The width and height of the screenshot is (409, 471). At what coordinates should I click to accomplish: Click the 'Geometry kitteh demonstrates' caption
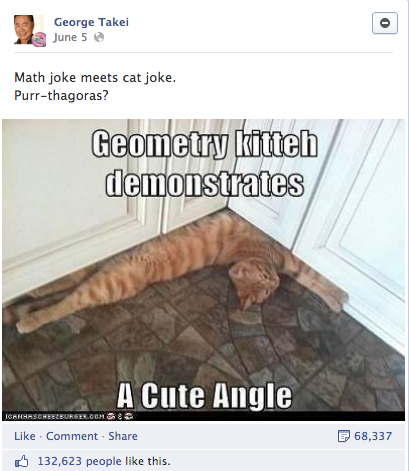205,163
